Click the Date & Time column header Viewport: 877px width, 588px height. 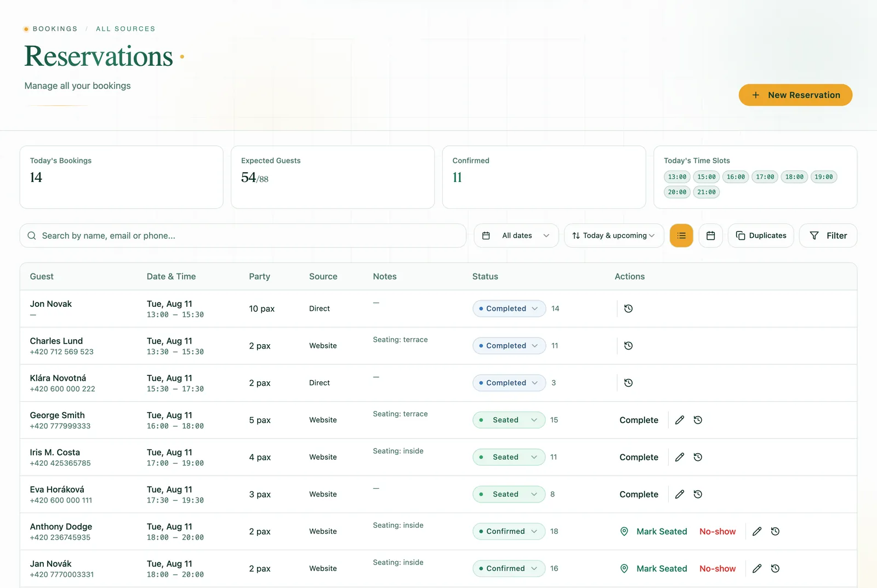171,277
